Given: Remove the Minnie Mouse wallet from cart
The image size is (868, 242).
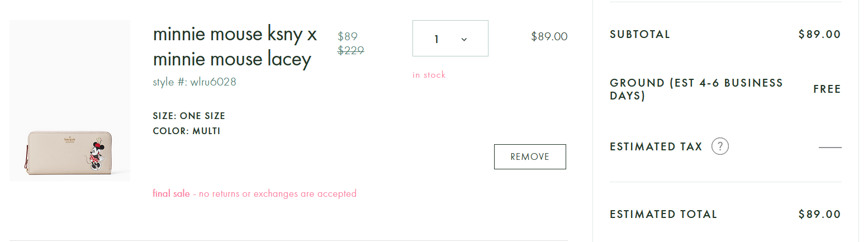Looking at the screenshot, I should (x=530, y=156).
